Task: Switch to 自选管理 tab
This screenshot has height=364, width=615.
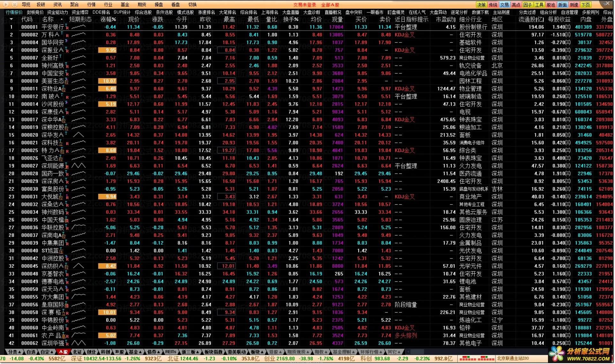Action: click(x=570, y=12)
